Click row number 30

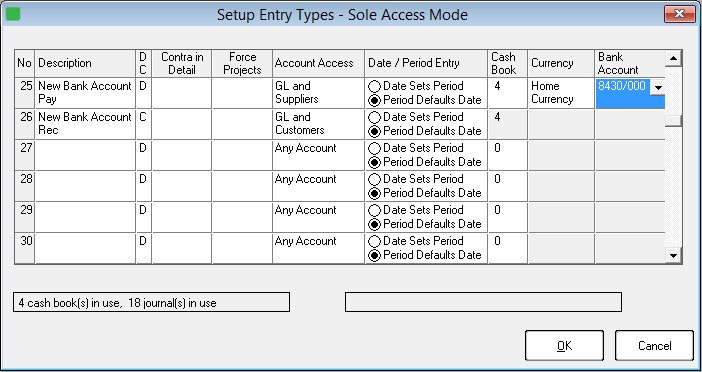(x=25, y=248)
